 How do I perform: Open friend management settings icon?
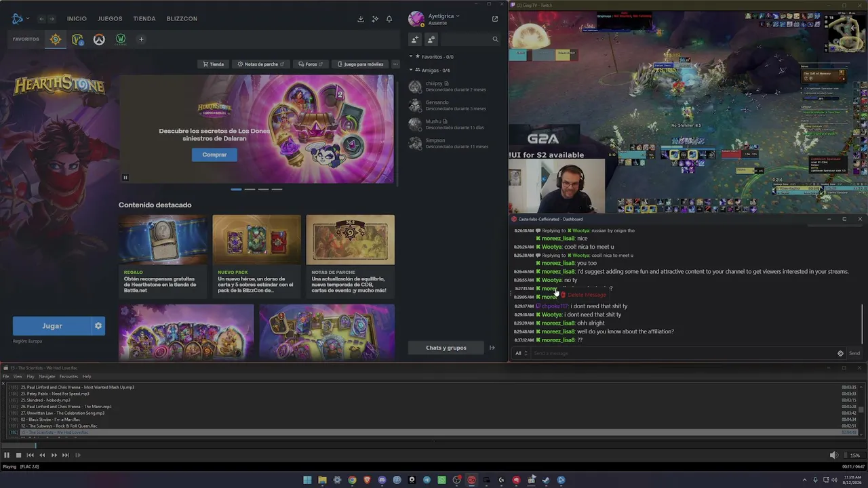(431, 39)
